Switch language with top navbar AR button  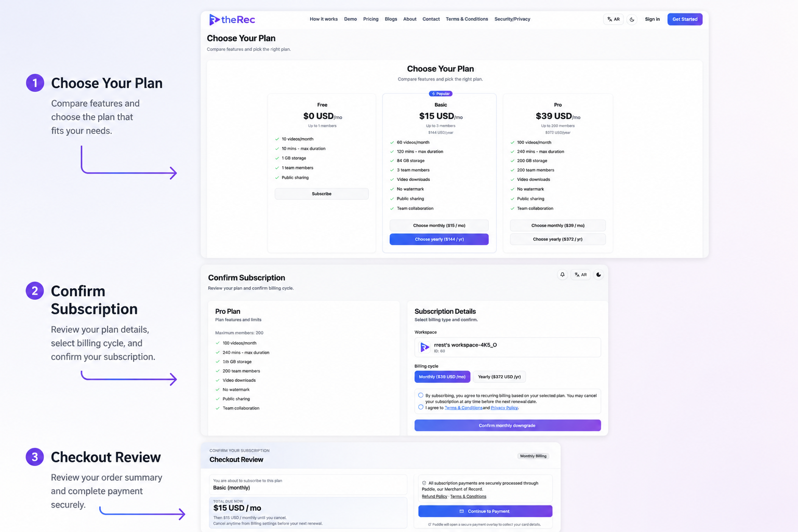coord(614,19)
